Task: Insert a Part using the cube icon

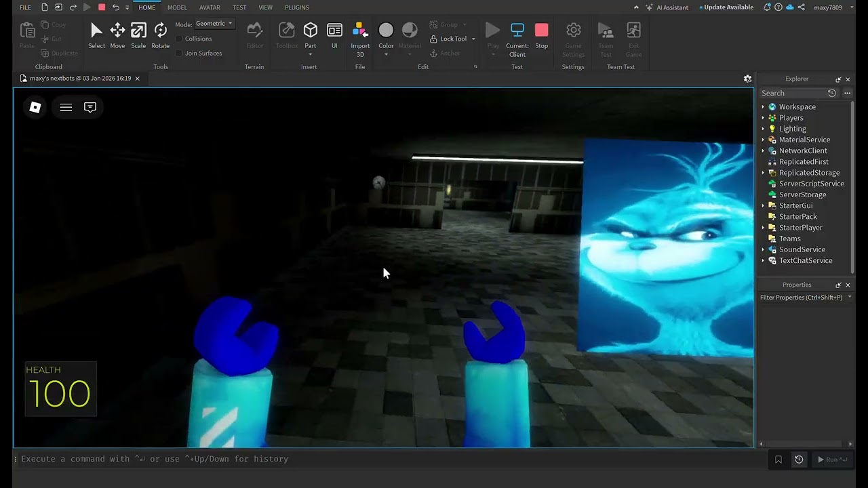Action: (x=311, y=30)
